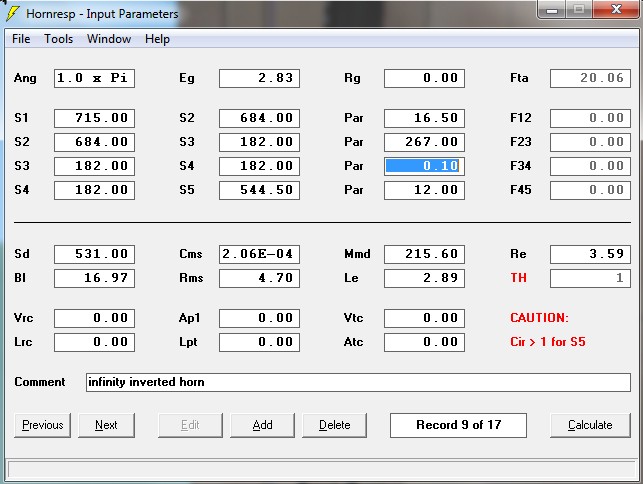643x484 pixels.
Task: Select the Cms field 2.06E-04
Action: (259, 254)
